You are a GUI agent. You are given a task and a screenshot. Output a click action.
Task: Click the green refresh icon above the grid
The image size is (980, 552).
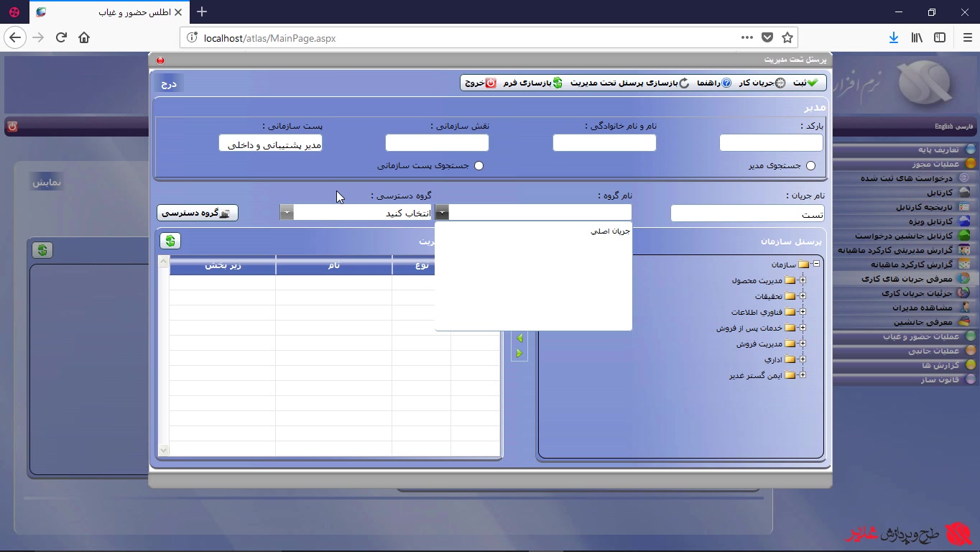point(170,241)
